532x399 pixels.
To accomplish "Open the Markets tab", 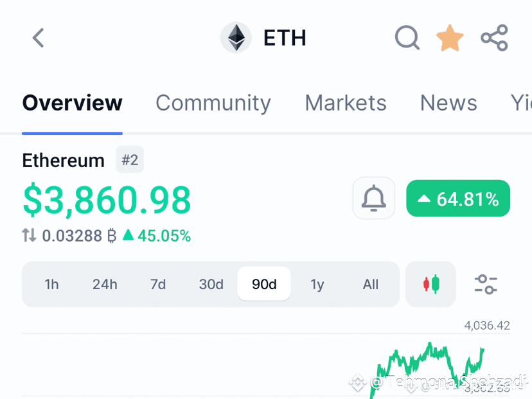I will pos(346,103).
